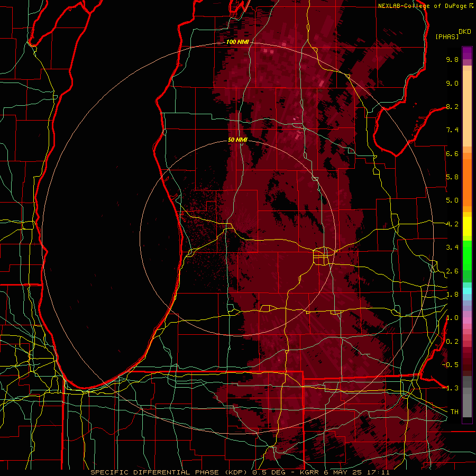The width and height of the screenshot is (476, 476).
Task: Select the 1.8 value on the color scale
Action: [x=452, y=295]
